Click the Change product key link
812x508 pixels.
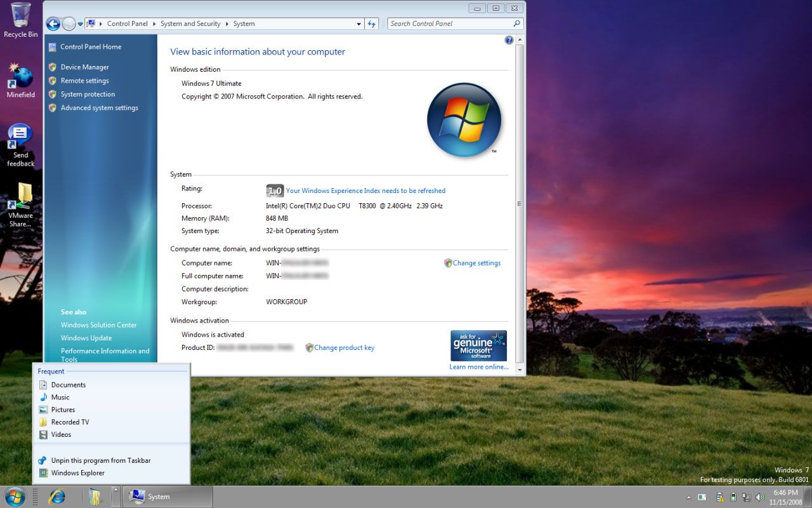point(344,347)
